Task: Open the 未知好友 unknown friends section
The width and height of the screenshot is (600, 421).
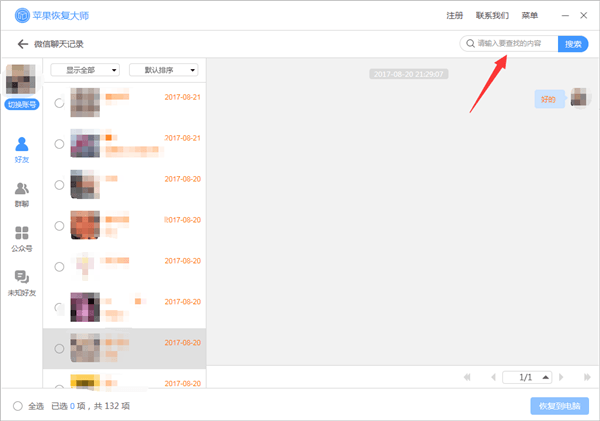Action: pyautogui.click(x=22, y=282)
